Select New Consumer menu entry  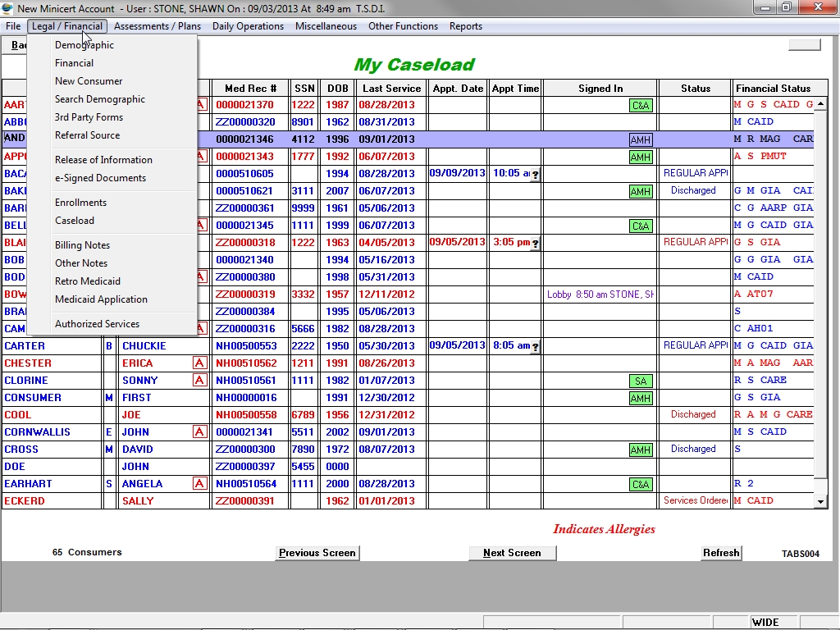89,81
